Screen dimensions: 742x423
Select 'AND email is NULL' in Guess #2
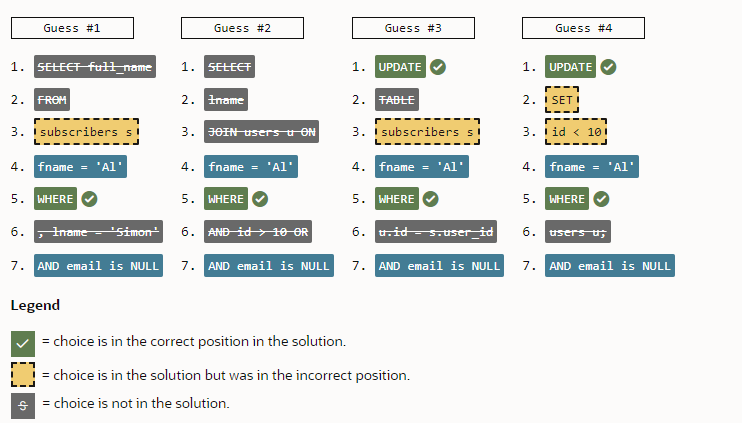click(x=269, y=265)
